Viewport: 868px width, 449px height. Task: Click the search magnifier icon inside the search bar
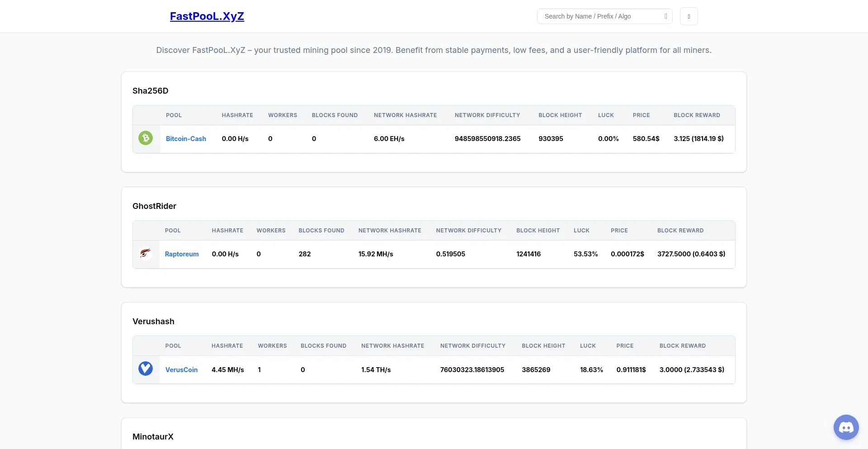[x=665, y=16]
